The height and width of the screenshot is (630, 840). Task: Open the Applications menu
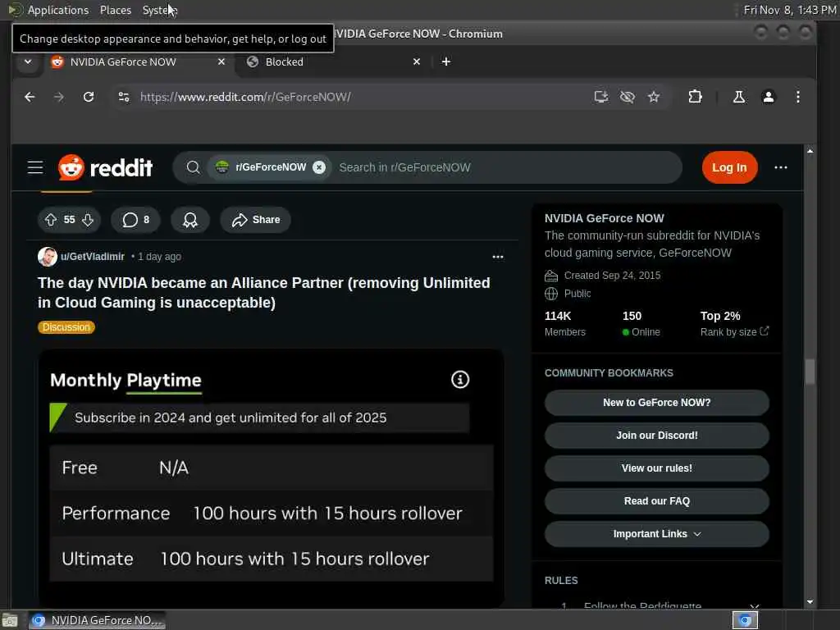point(58,10)
